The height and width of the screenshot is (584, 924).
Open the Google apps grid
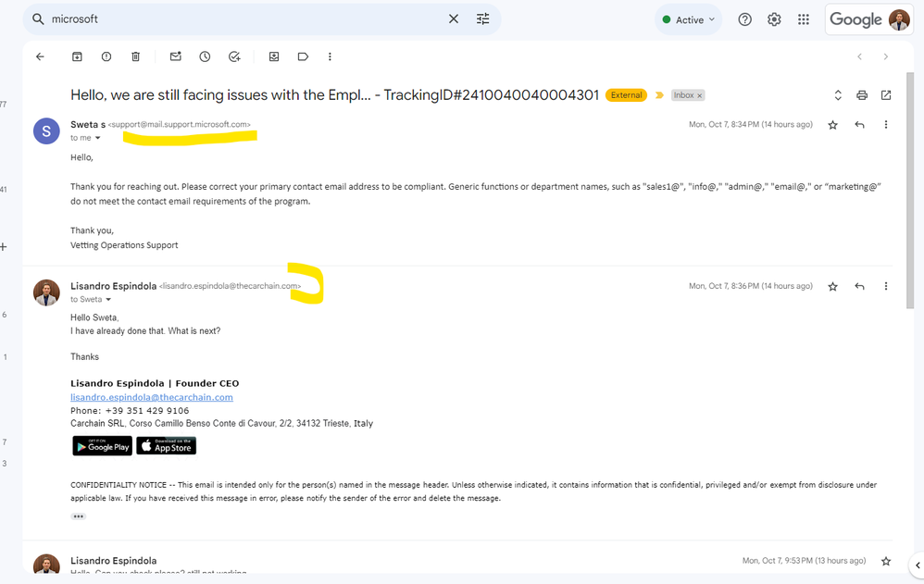[x=804, y=19]
